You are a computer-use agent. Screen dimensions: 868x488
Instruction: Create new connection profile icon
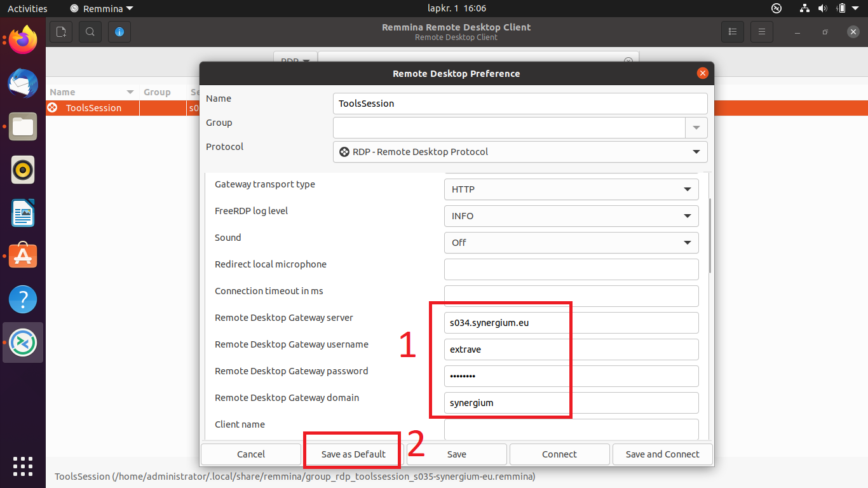pyautogui.click(x=61, y=32)
